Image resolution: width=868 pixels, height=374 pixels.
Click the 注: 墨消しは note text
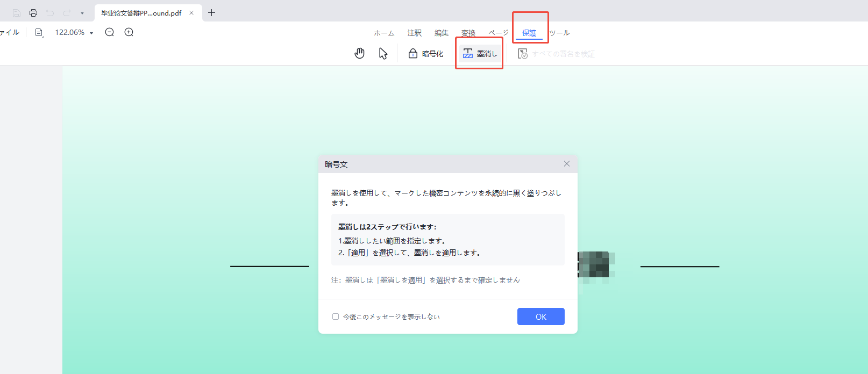tap(425, 280)
